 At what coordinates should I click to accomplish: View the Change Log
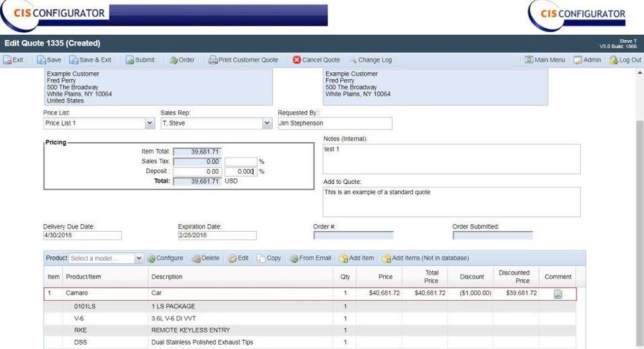pyautogui.click(x=370, y=60)
